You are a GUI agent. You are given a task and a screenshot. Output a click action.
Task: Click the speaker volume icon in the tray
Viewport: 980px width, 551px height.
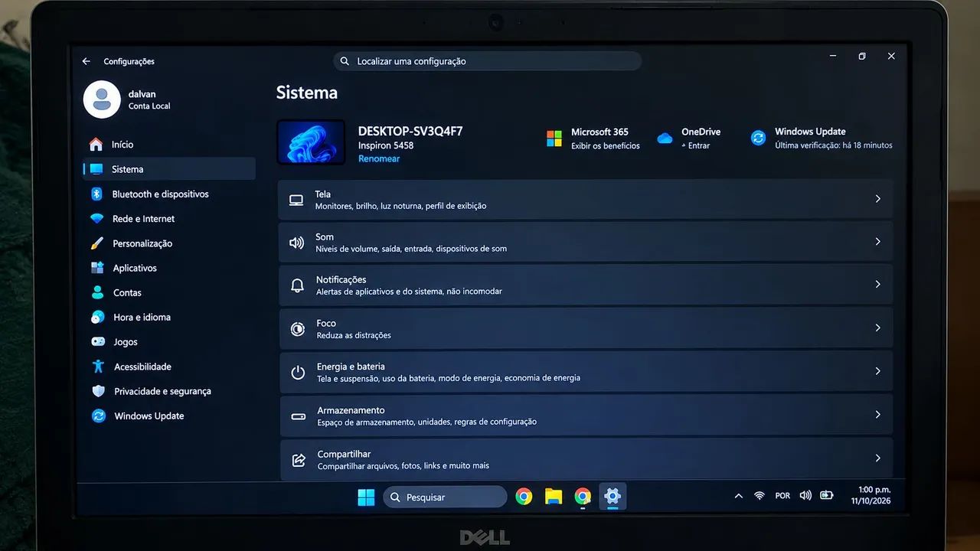tap(805, 495)
